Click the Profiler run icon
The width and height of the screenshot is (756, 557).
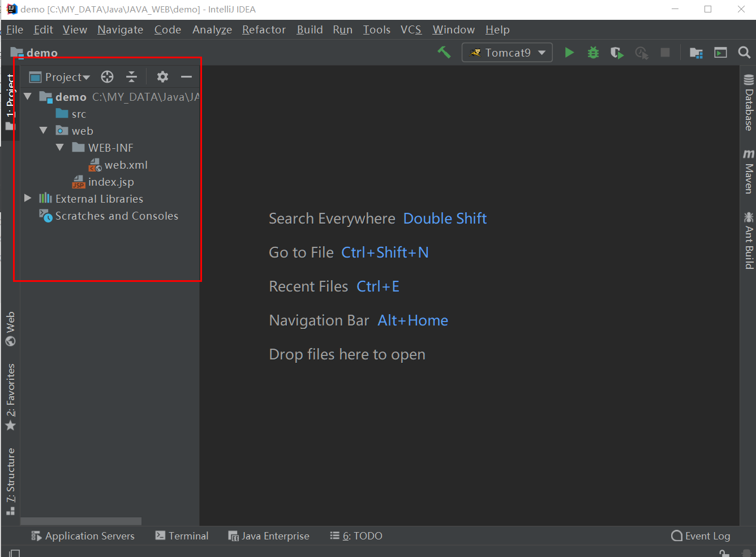coord(641,53)
